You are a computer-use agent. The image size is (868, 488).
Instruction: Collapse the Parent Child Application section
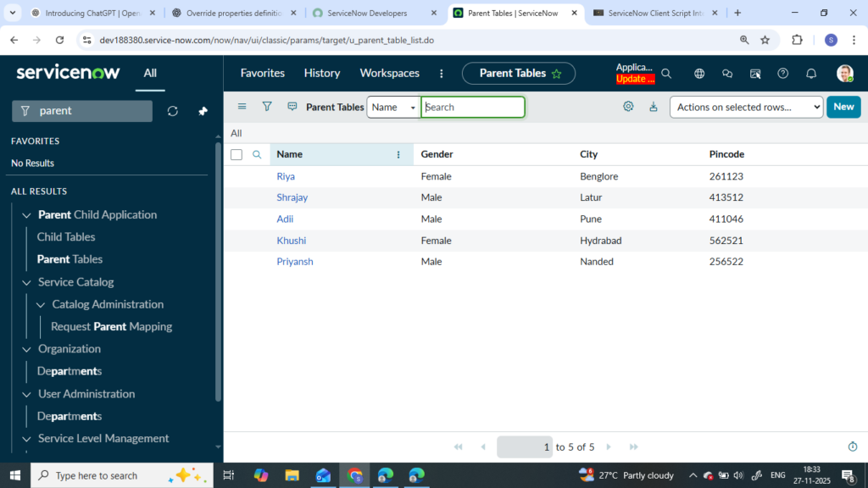[x=26, y=215]
